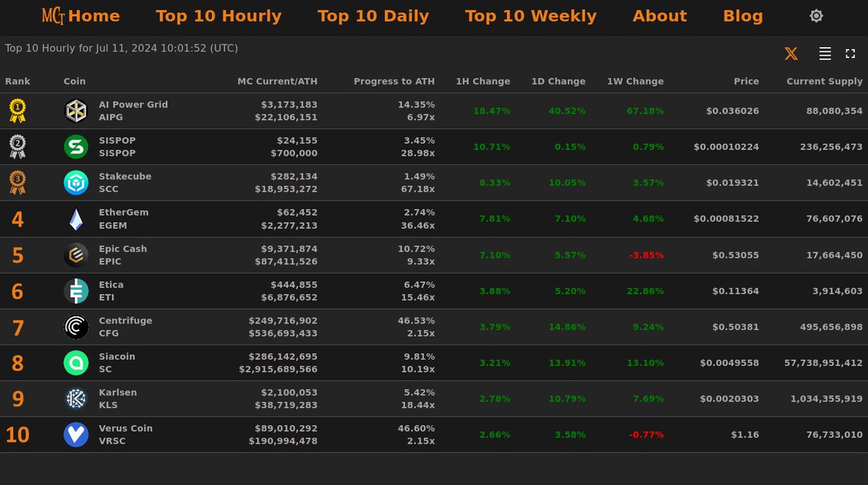
Task: Open the X (Twitter) share icon
Action: click(791, 54)
